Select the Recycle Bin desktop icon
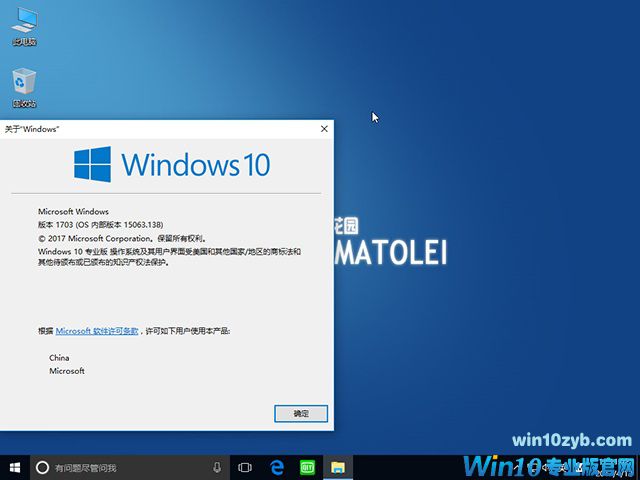 pos(24,85)
